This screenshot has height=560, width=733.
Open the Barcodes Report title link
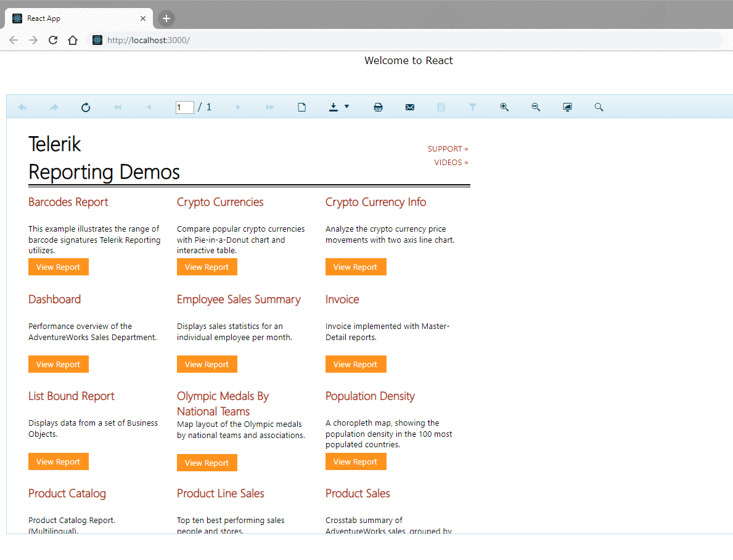tap(68, 202)
